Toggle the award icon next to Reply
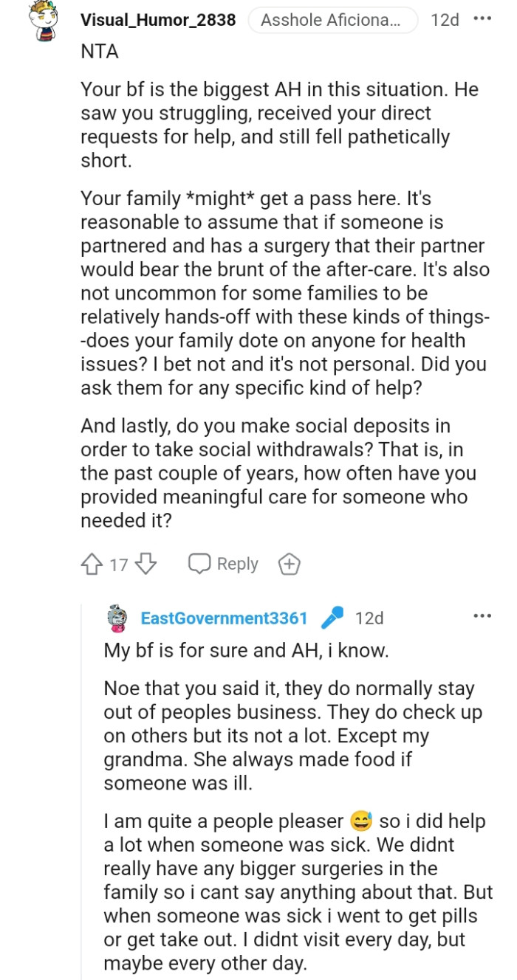 289,563
